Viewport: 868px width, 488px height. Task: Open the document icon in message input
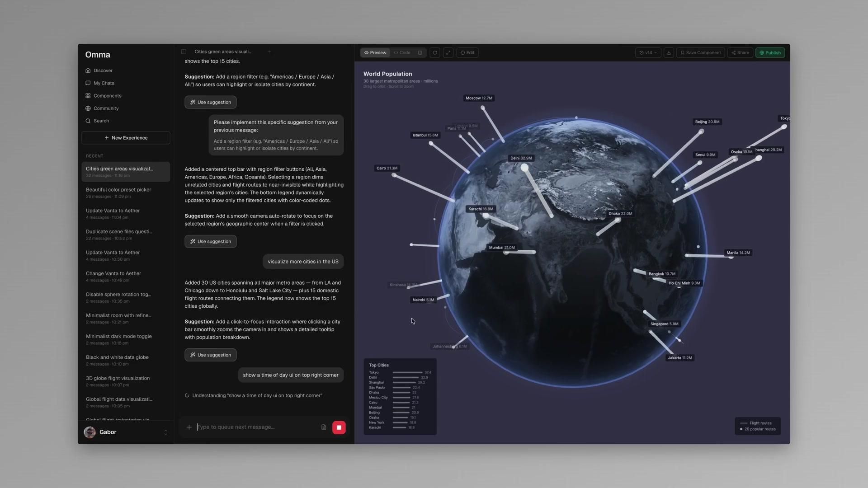pyautogui.click(x=324, y=427)
